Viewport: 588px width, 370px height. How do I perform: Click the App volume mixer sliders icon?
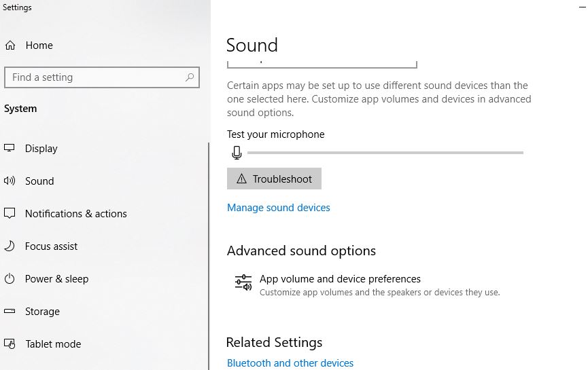click(243, 282)
